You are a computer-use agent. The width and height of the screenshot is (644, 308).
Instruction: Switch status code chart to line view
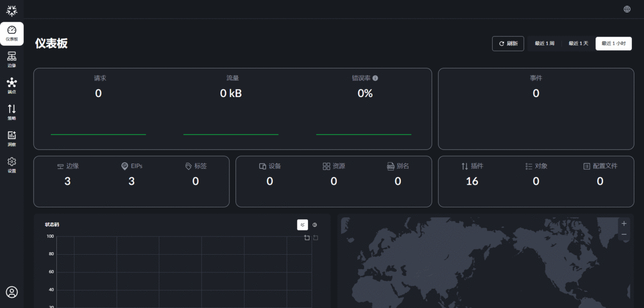[x=302, y=225]
